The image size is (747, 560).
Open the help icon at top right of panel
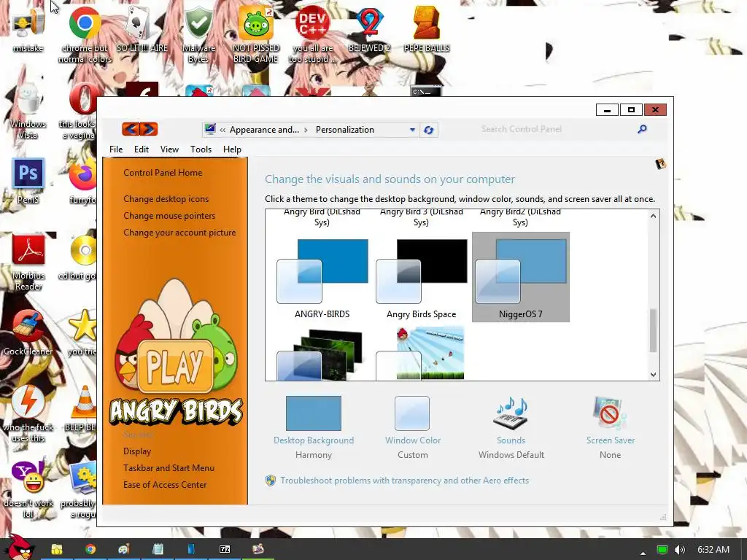coord(660,164)
